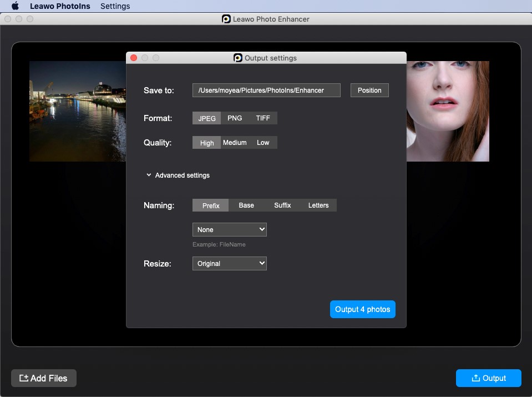The width and height of the screenshot is (532, 397).
Task: Click the Save to path field
Action: pyautogui.click(x=266, y=91)
